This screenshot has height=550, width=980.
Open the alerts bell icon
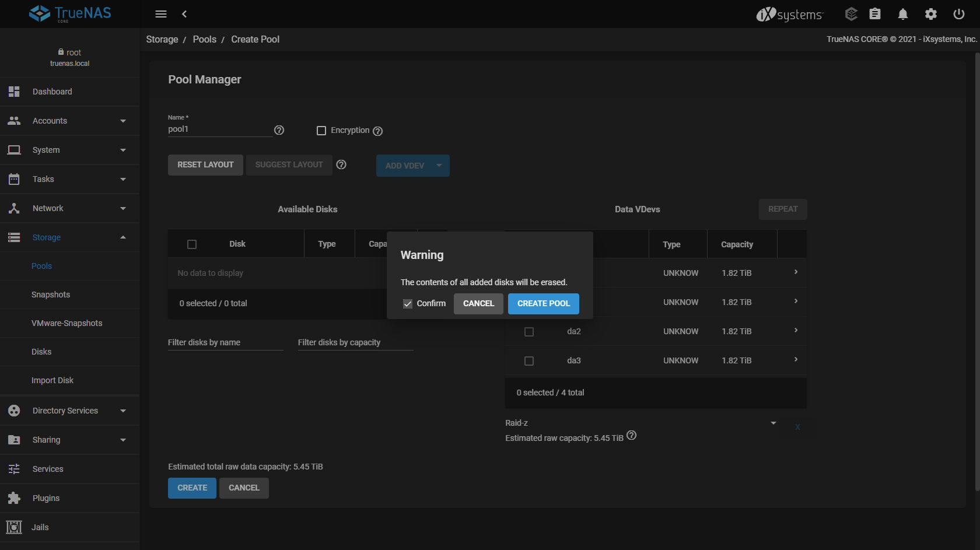click(903, 14)
